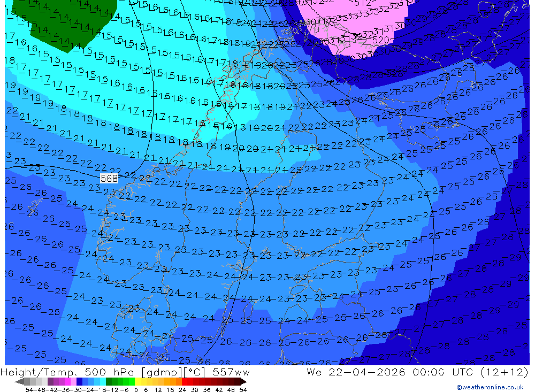Image resolution: width=535 pixels, height=392 pixels.
Task: Click the '0' value under the color scale
Action: [136, 390]
